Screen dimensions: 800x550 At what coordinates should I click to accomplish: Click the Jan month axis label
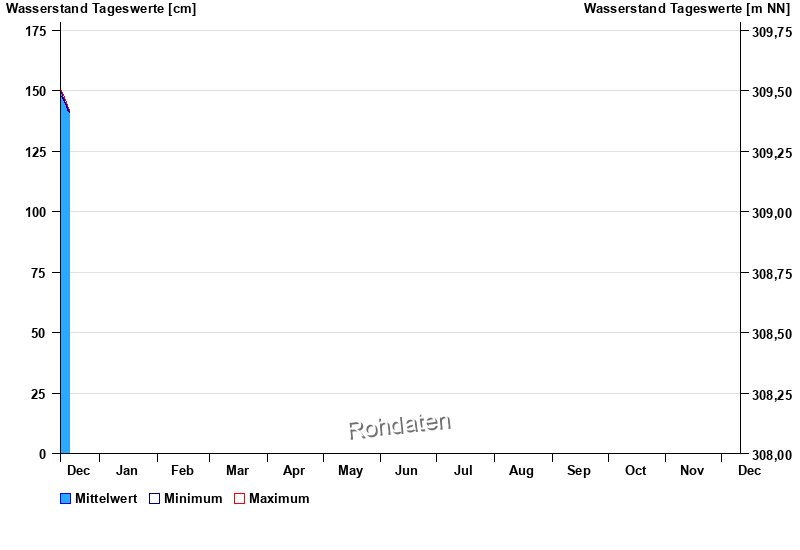[127, 470]
